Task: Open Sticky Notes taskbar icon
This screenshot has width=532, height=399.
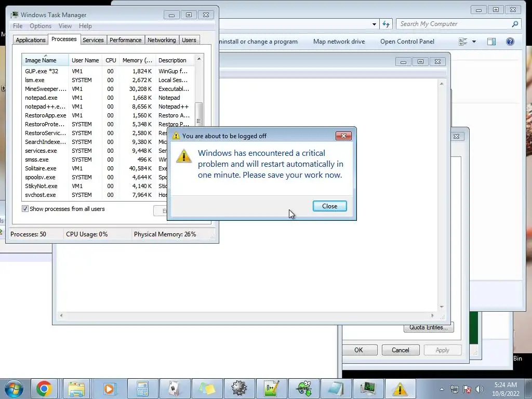Action: (x=207, y=389)
